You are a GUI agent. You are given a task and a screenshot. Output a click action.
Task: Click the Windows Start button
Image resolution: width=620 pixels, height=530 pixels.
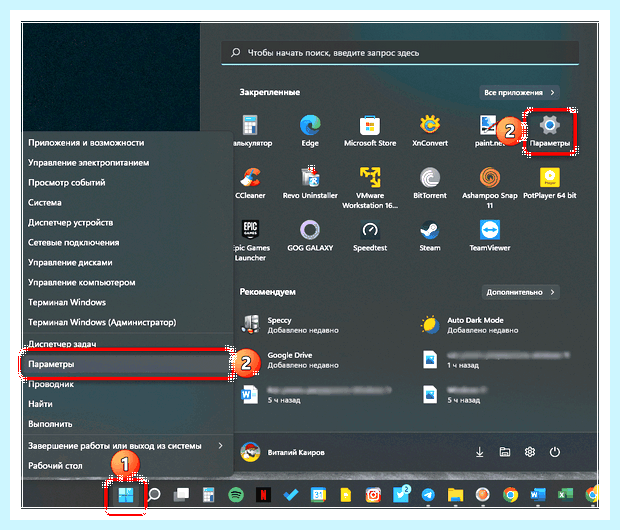(126, 494)
